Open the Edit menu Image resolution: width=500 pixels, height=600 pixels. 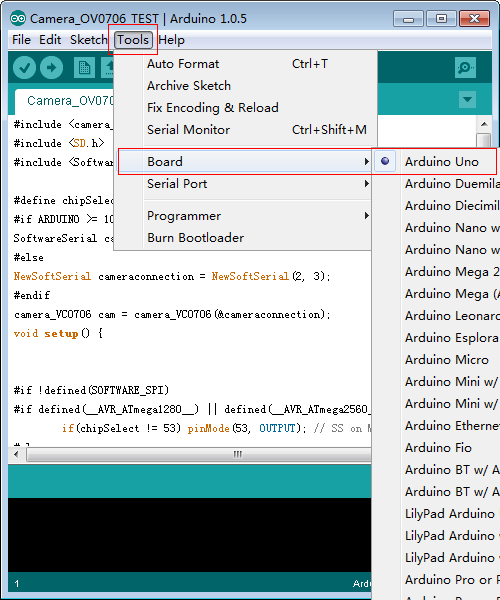point(50,40)
